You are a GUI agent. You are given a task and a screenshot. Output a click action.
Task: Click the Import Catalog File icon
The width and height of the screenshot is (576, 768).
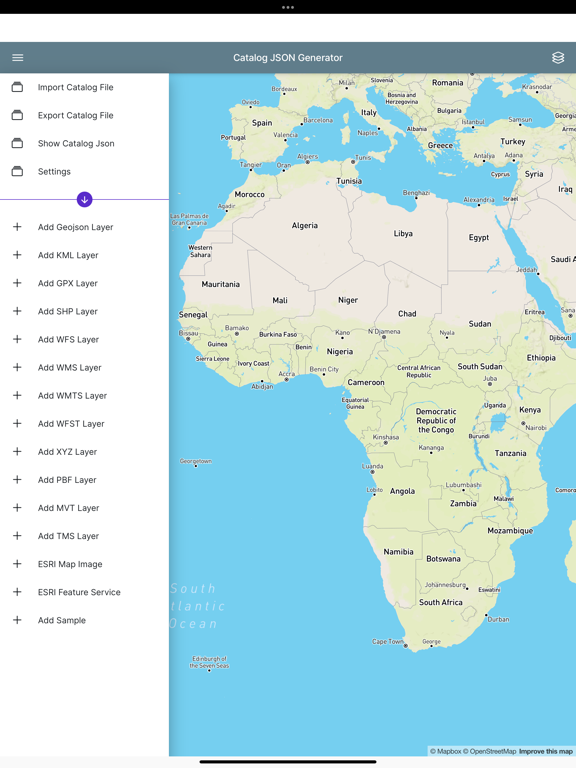pos(17,87)
